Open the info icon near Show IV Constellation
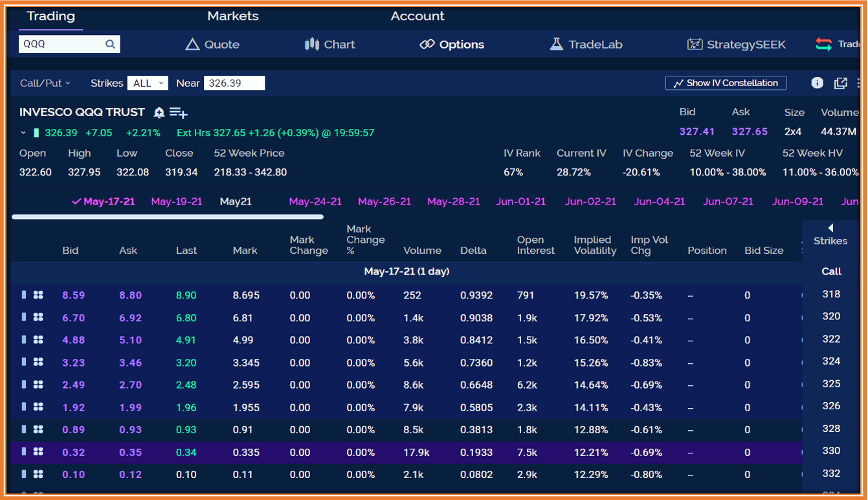 (x=817, y=83)
